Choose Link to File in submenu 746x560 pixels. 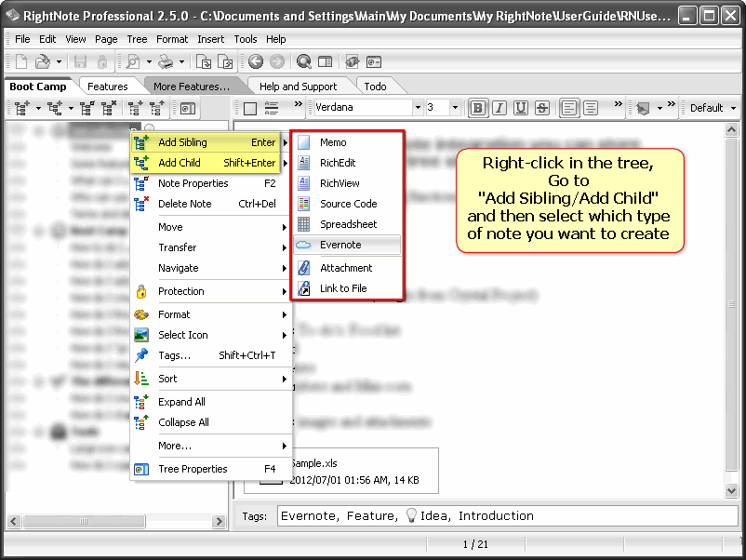click(347, 288)
